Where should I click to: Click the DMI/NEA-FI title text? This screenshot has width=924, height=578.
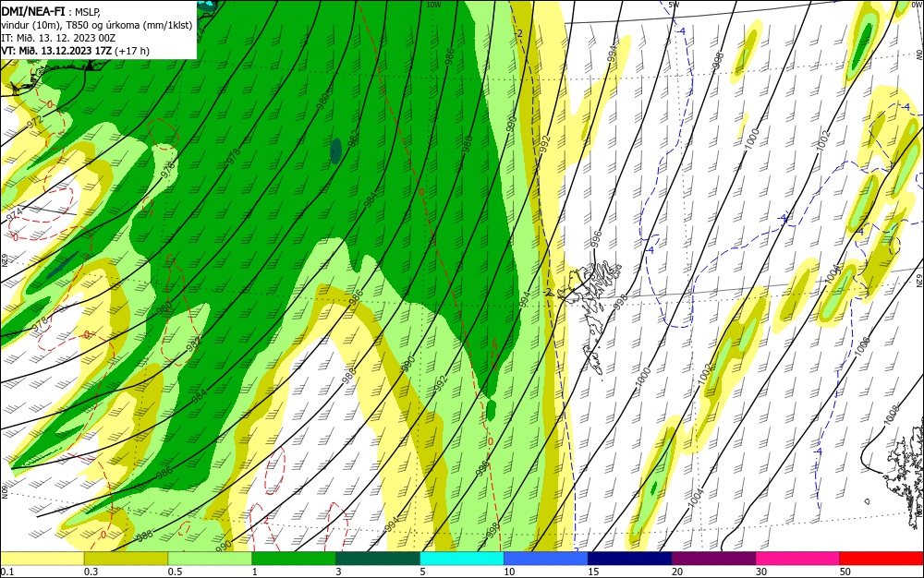coord(33,10)
